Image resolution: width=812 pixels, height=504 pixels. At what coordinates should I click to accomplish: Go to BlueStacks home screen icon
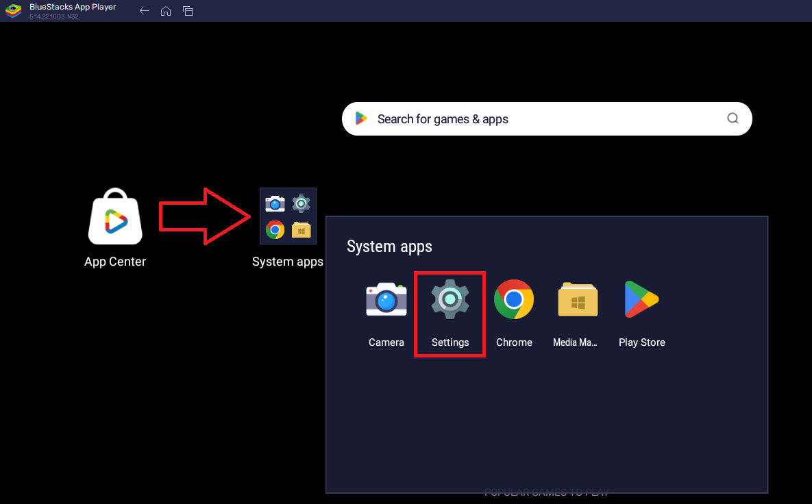(166, 11)
